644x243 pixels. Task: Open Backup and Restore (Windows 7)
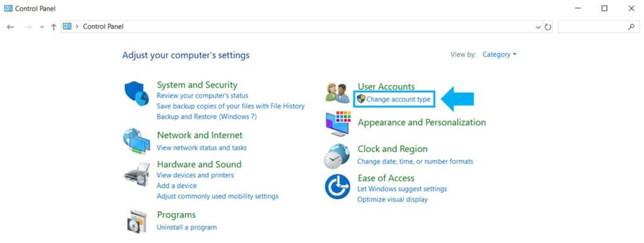(x=206, y=116)
